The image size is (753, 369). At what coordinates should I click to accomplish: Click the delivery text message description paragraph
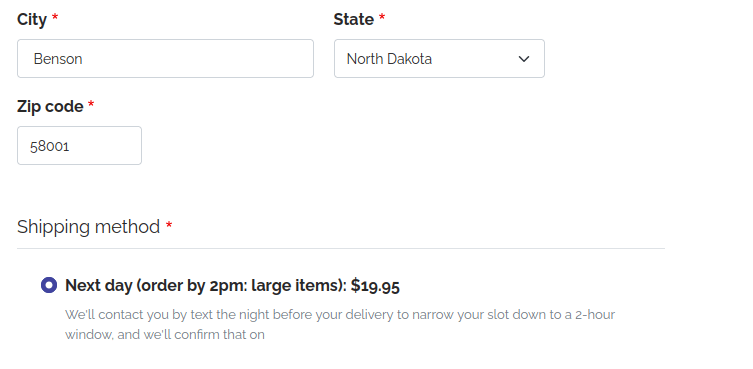pyautogui.click(x=340, y=324)
